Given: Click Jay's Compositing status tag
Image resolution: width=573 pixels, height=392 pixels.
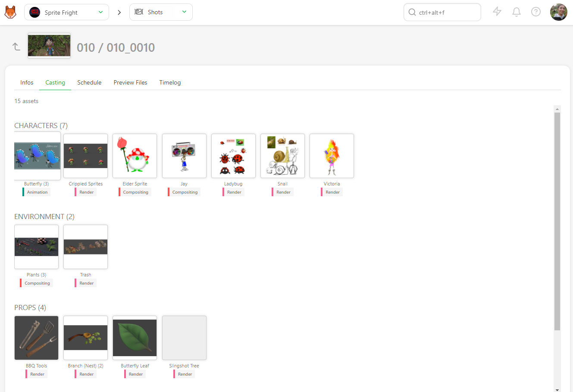Looking at the screenshot, I should coord(184,192).
